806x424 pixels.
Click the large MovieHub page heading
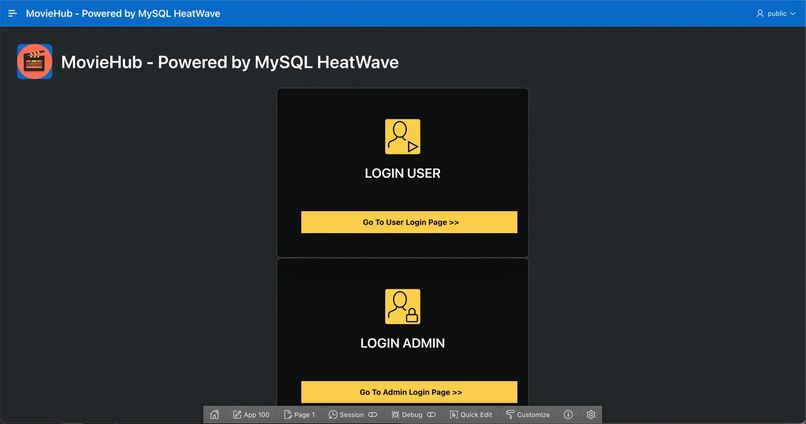coord(230,62)
